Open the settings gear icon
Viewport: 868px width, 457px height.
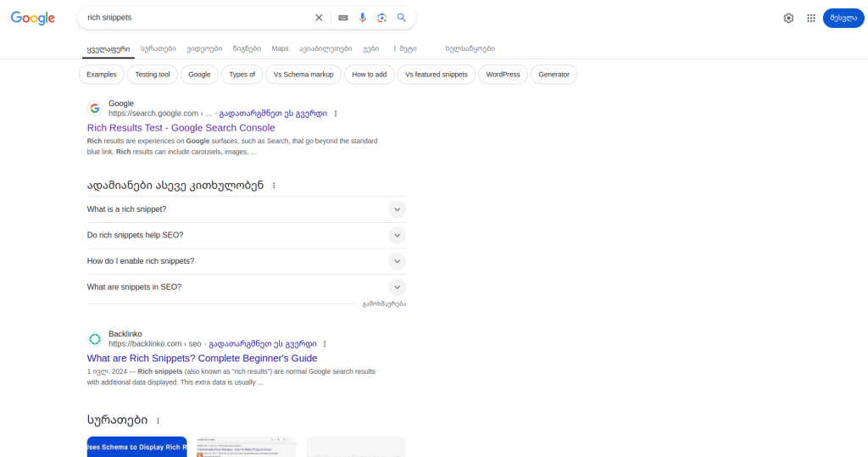(x=788, y=18)
